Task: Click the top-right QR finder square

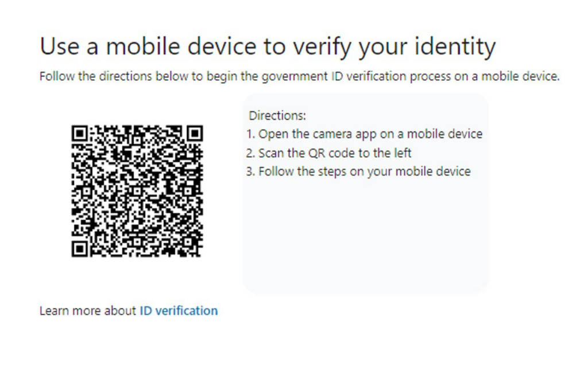Action: tap(195, 133)
